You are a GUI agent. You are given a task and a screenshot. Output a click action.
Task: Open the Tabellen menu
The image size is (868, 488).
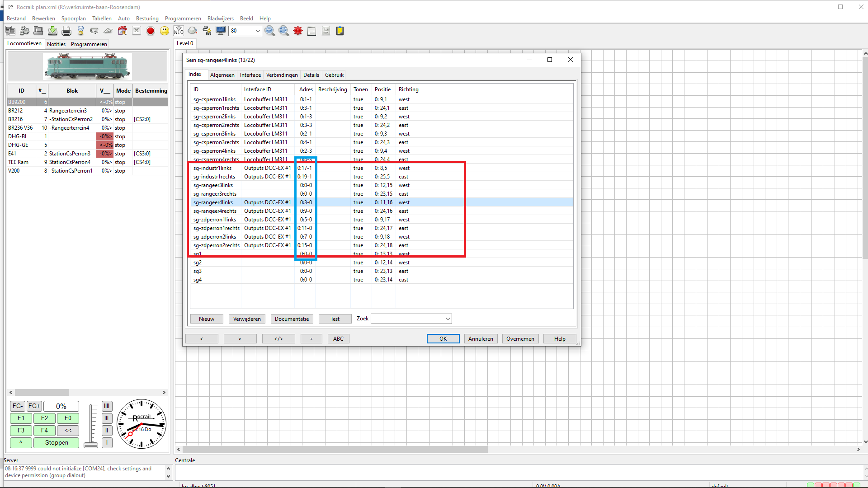coord(102,19)
